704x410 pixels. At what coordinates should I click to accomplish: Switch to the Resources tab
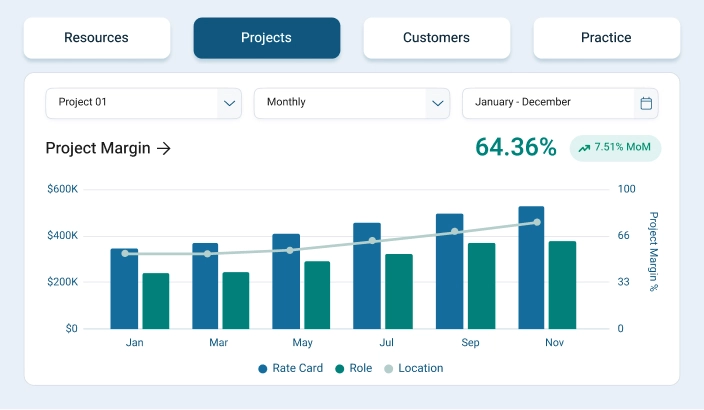97,38
